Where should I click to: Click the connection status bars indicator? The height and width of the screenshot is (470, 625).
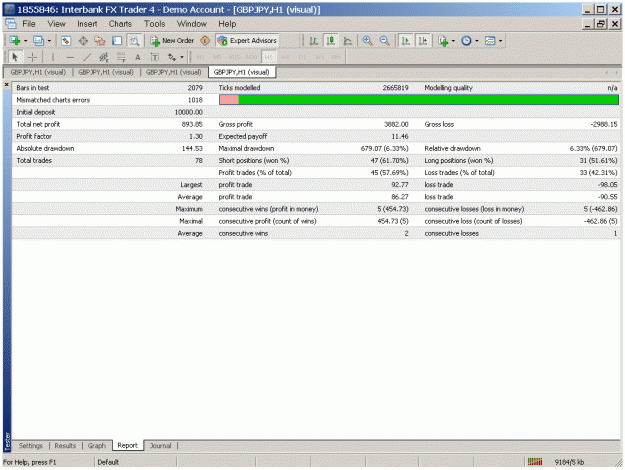pos(535,462)
